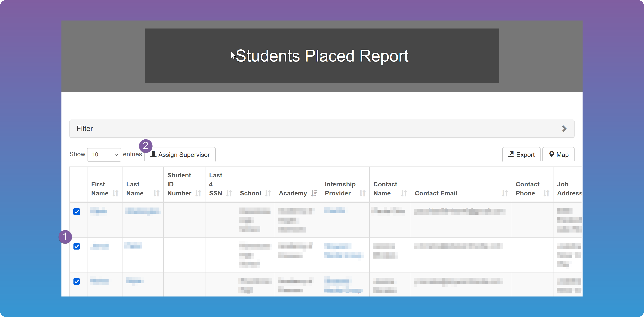Click the Students Placed Report heading
This screenshot has height=317, width=644.
[322, 56]
